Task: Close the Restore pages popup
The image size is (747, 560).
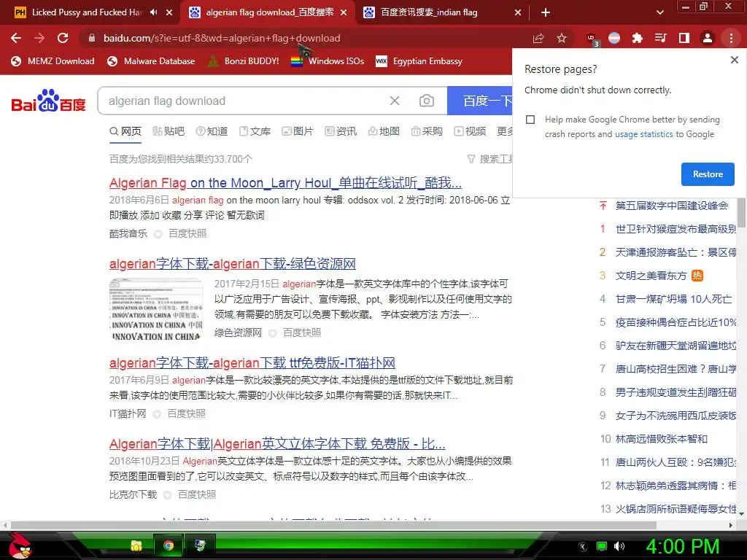Action: [x=734, y=60]
